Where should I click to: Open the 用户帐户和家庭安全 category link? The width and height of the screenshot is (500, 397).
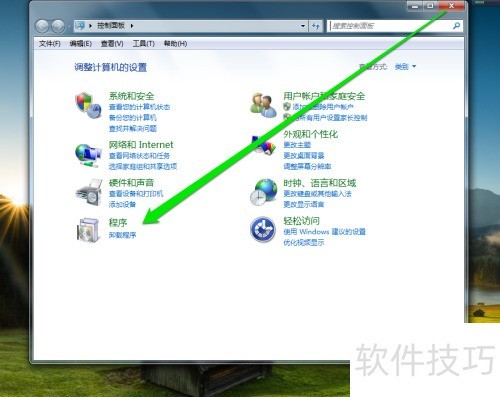click(324, 96)
